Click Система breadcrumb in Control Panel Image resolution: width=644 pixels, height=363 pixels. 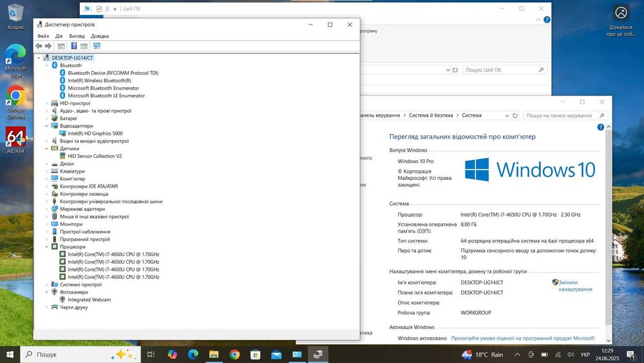pyautogui.click(x=471, y=115)
